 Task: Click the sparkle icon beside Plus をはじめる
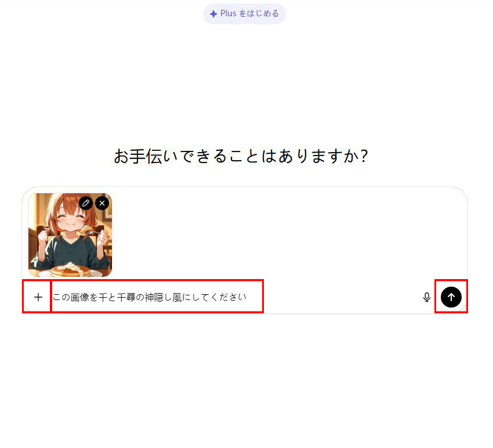[213, 14]
